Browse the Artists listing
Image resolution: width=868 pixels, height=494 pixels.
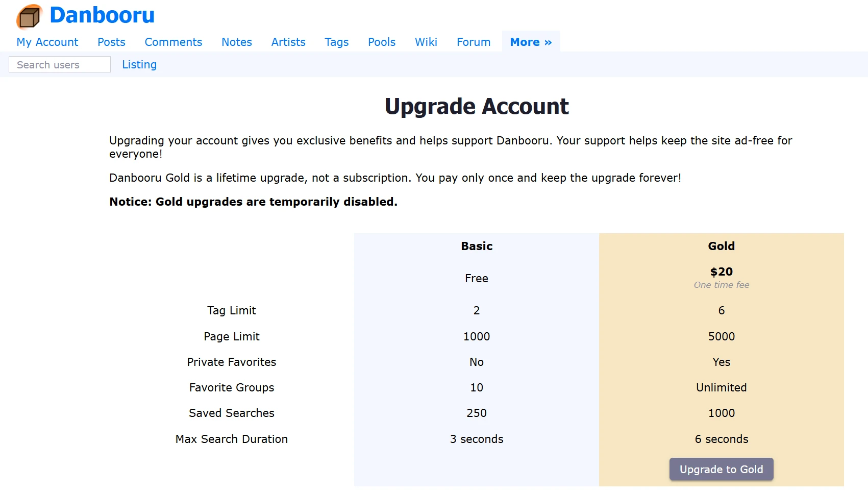(288, 42)
